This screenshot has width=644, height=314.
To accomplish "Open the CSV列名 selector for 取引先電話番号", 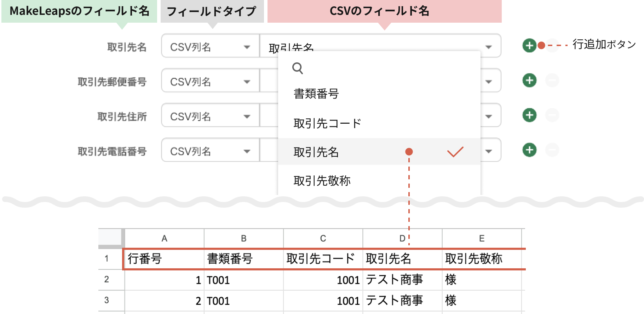I will [x=210, y=151].
